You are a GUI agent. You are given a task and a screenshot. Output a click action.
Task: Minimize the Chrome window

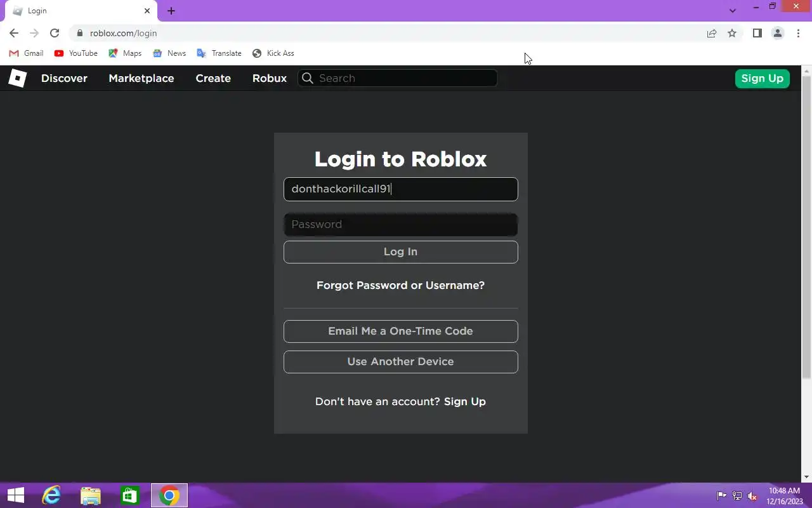pos(756,7)
